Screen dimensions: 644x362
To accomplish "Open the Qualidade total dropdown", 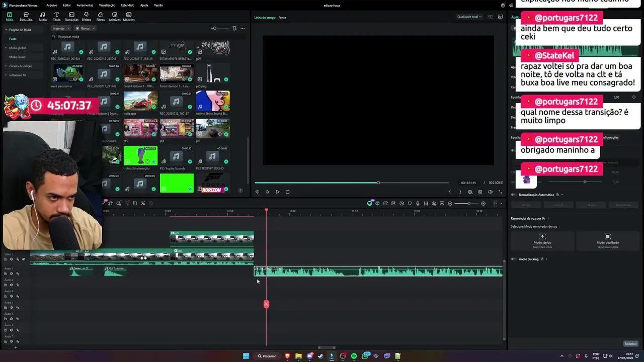I will click(x=469, y=17).
